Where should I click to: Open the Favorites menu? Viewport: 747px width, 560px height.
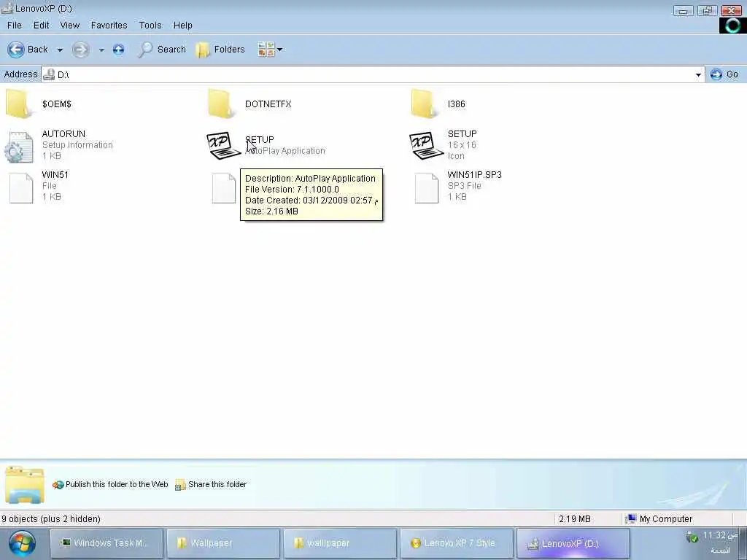point(109,26)
